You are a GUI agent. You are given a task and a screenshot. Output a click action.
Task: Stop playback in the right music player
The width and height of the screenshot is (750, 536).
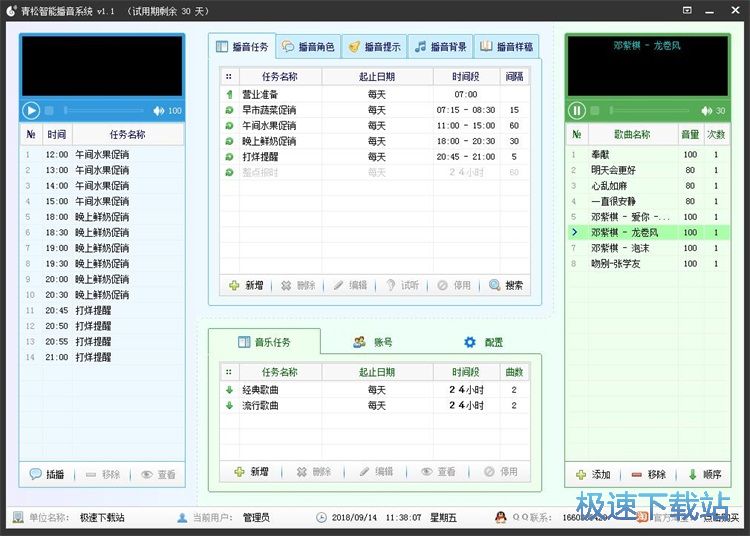(595, 111)
